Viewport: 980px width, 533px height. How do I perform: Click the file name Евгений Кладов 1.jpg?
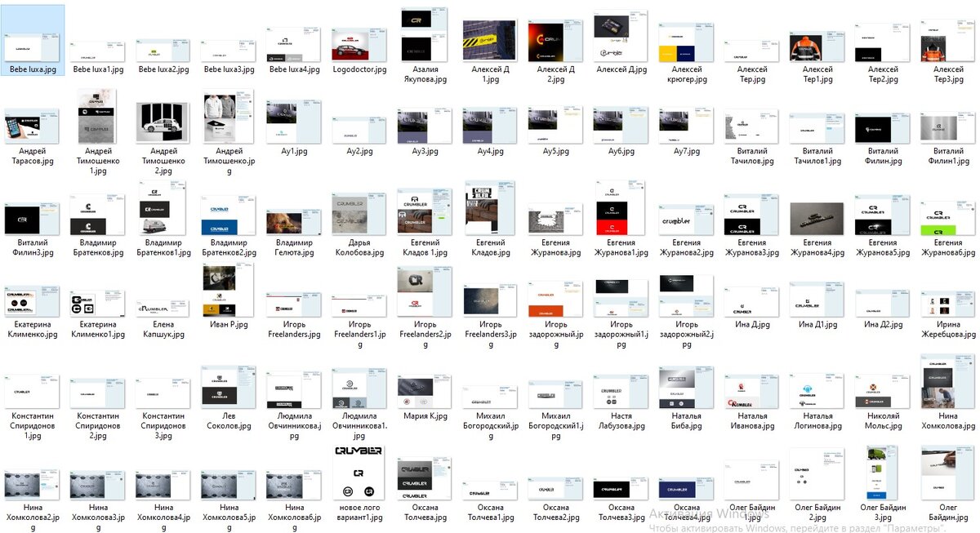click(x=425, y=247)
